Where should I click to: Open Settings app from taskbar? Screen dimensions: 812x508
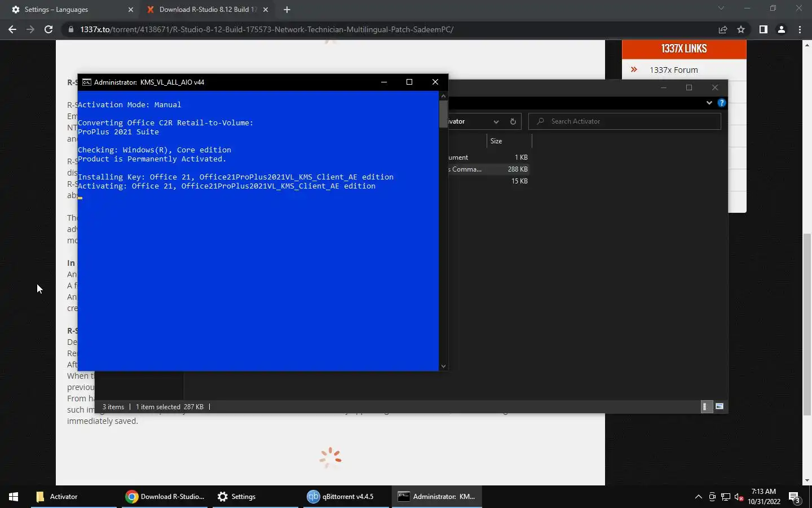pos(255,497)
